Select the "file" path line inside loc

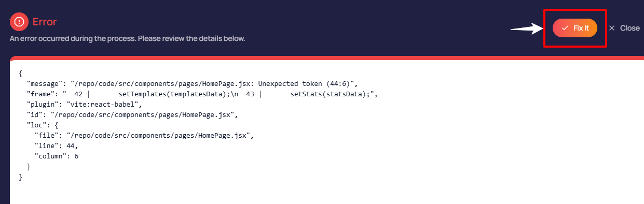pyautogui.click(x=143, y=136)
